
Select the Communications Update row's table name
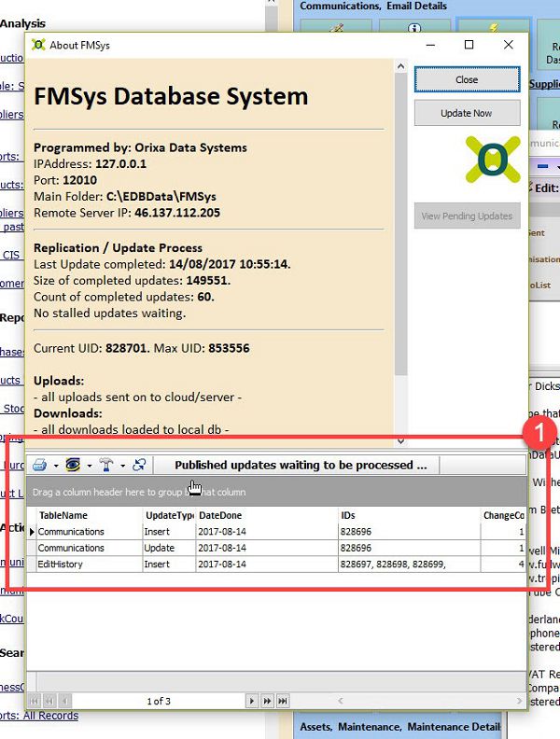tap(89, 548)
